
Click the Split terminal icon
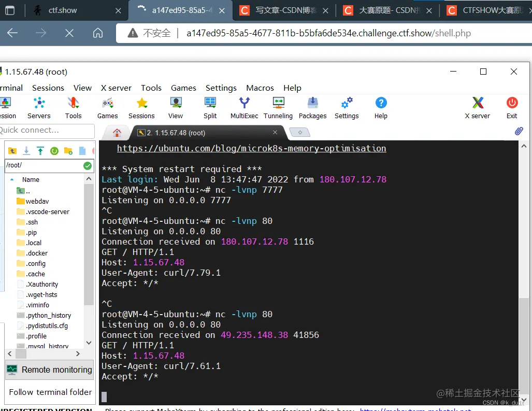tap(210, 108)
